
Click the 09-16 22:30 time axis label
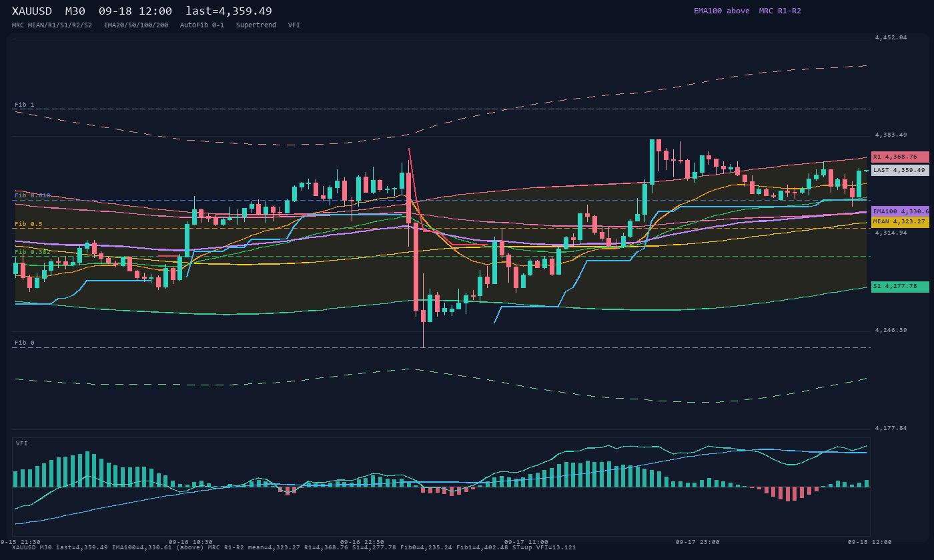[x=362, y=542]
